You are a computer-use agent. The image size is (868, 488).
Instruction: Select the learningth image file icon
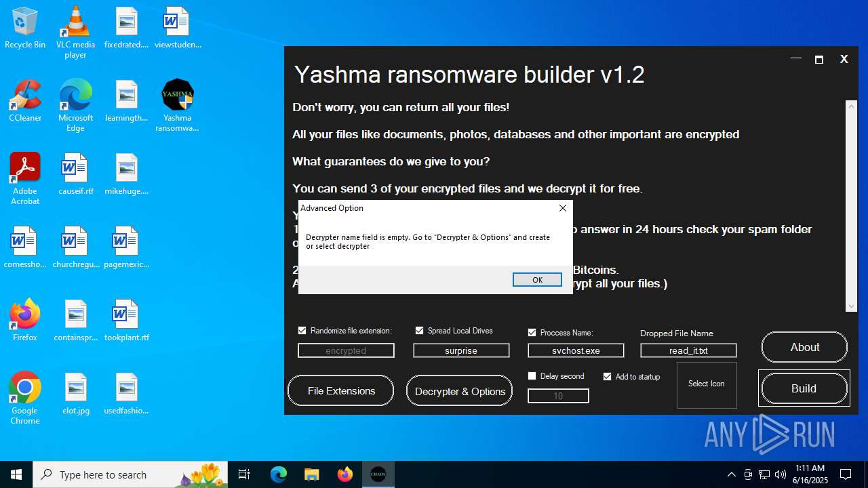coord(126,101)
